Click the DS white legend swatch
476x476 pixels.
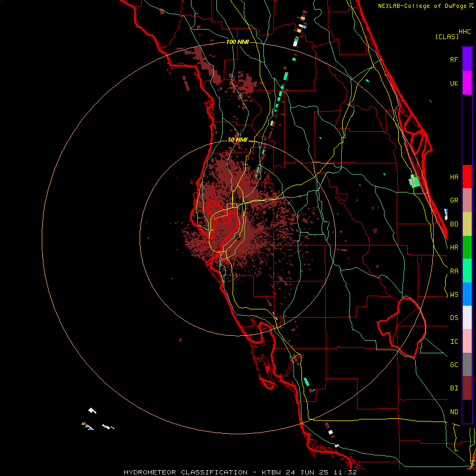click(x=467, y=317)
